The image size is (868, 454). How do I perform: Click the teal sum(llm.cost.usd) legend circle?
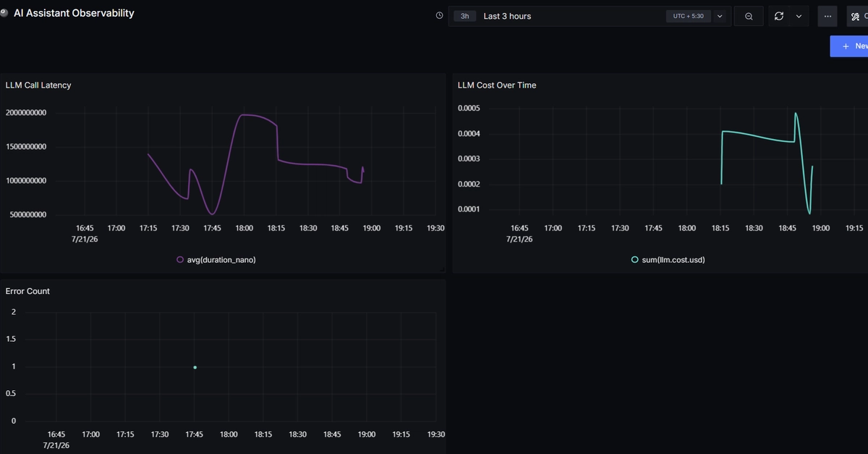pyautogui.click(x=635, y=259)
